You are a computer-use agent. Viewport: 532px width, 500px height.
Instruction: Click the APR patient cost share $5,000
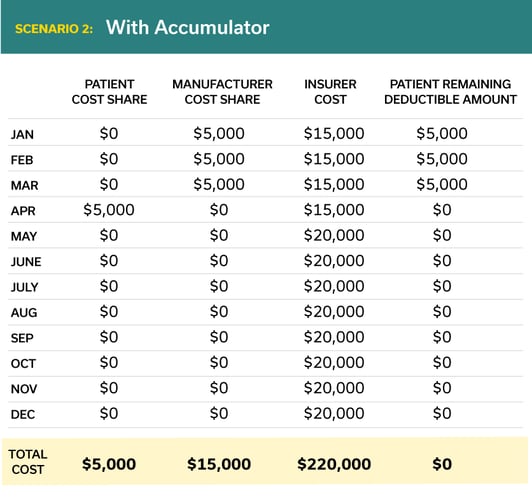click(109, 210)
